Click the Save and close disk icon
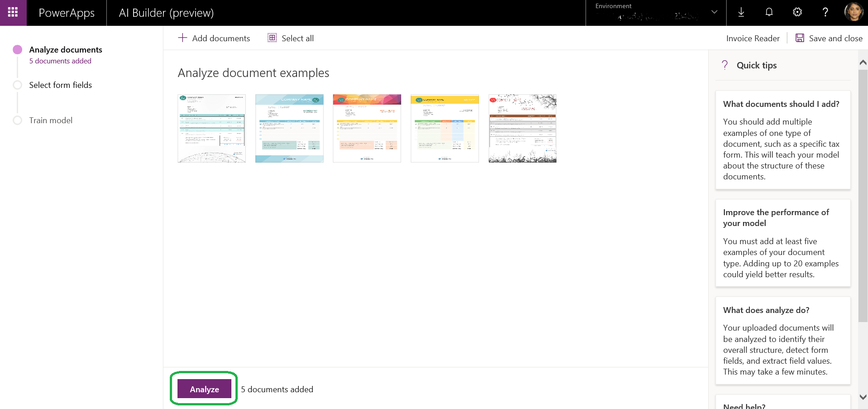Viewport: 868px width, 409px height. click(x=800, y=38)
